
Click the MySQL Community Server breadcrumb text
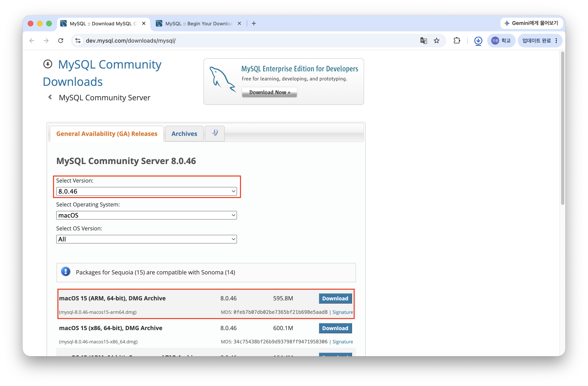[104, 98]
